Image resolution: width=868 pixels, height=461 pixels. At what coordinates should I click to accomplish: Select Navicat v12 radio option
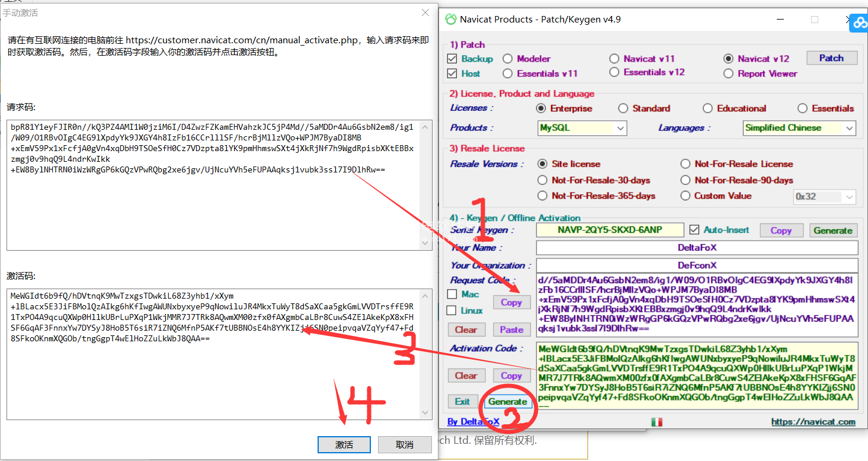point(728,59)
